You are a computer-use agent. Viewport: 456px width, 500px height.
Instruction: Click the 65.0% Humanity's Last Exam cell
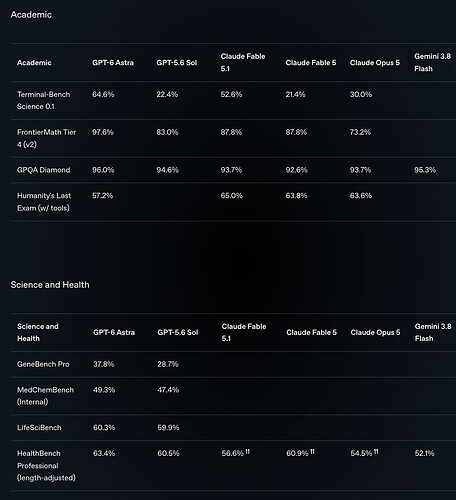232,196
